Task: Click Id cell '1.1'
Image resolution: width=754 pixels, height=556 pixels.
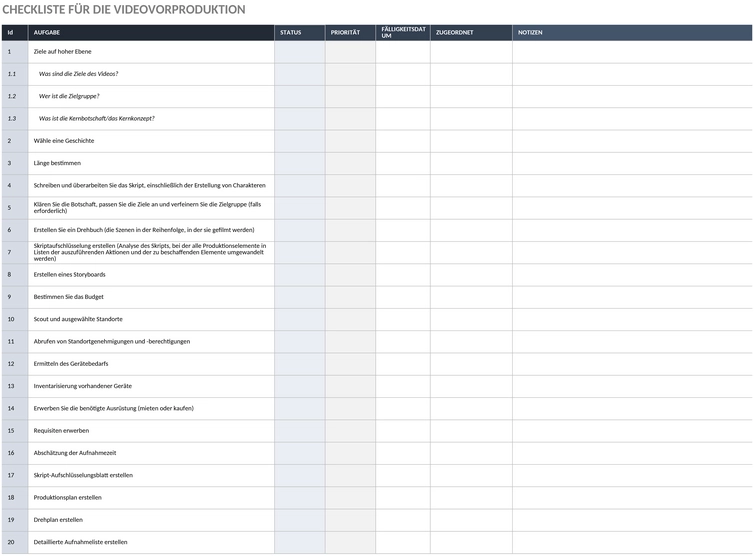Action: click(15, 74)
